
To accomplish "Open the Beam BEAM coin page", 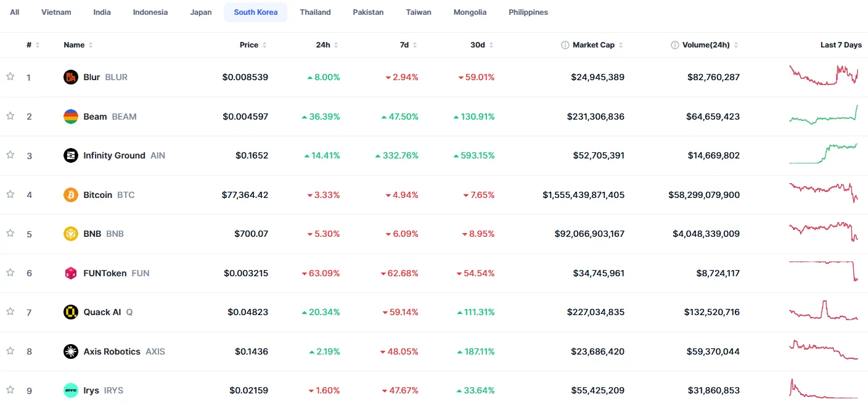I will pos(100,117).
